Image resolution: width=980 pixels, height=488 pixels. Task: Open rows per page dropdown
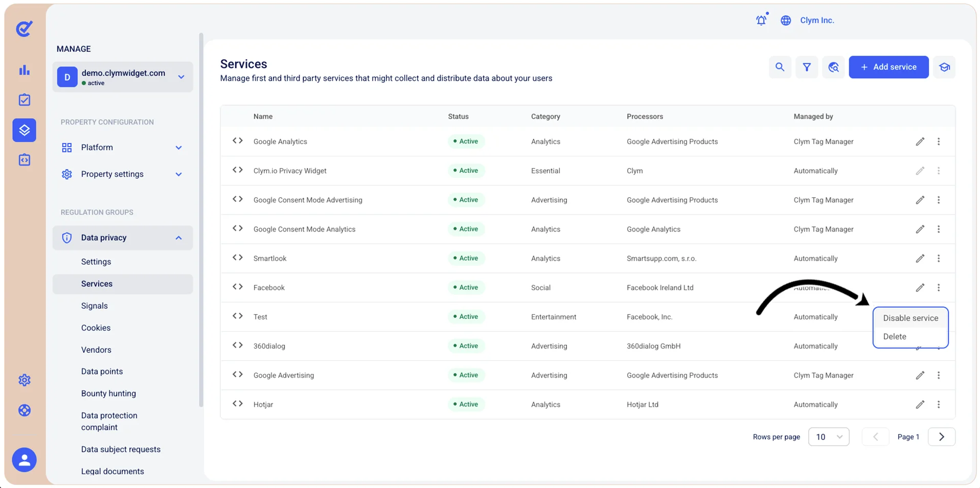[x=829, y=437]
